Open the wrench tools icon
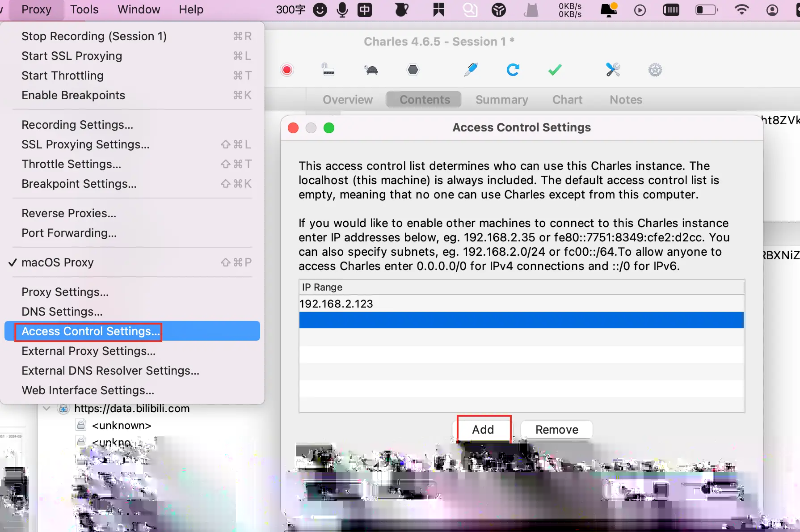 (x=613, y=70)
